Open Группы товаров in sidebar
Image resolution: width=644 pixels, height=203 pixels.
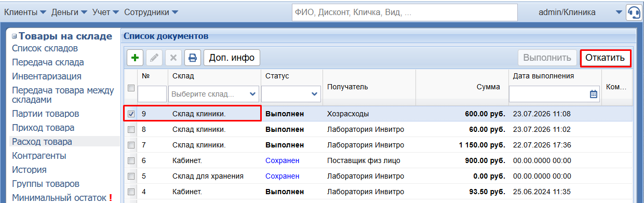(x=45, y=184)
